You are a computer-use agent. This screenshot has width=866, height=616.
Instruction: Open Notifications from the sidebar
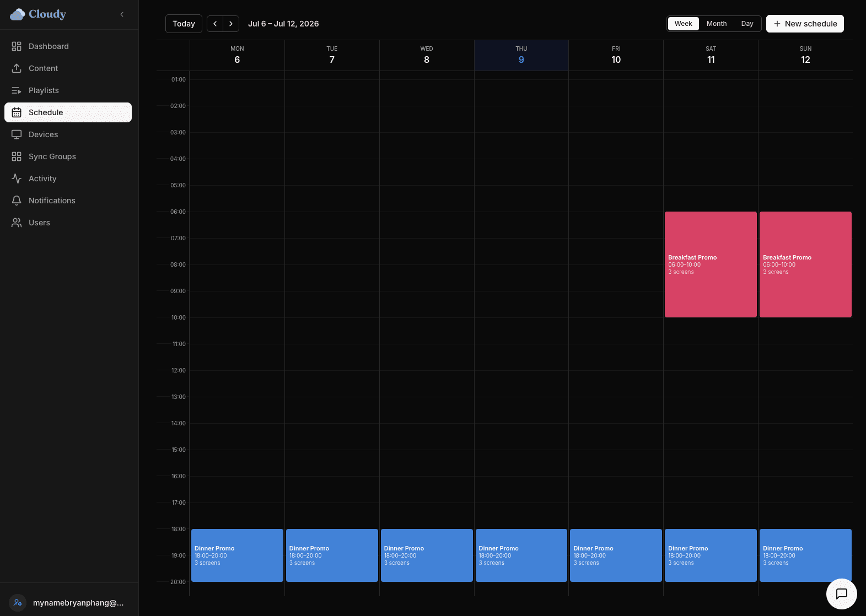(x=68, y=201)
